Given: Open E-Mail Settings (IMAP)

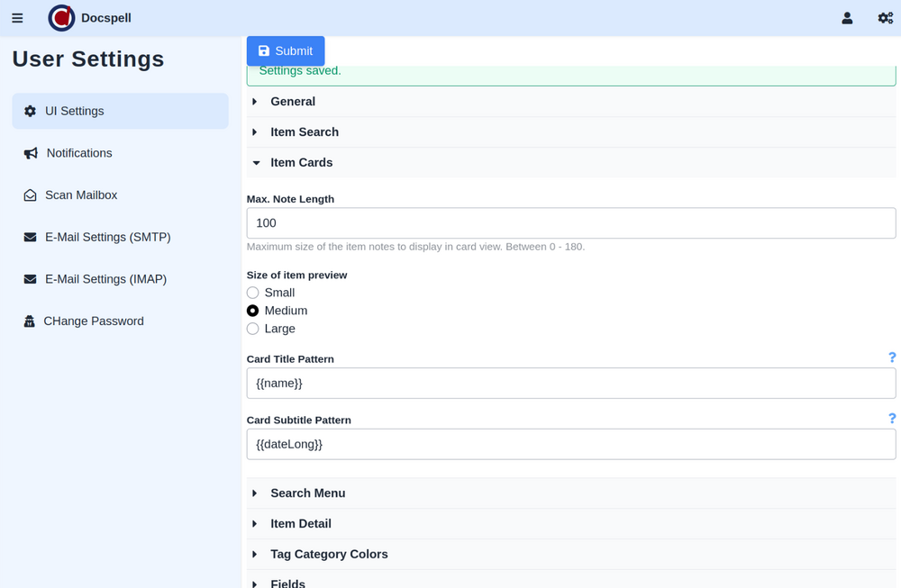Looking at the screenshot, I should [105, 279].
